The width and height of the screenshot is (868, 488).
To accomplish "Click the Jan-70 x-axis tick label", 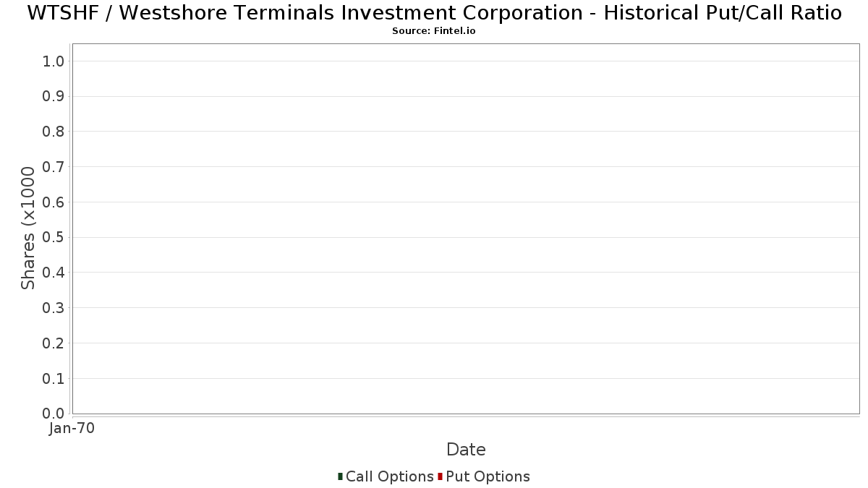I will click(x=72, y=429).
